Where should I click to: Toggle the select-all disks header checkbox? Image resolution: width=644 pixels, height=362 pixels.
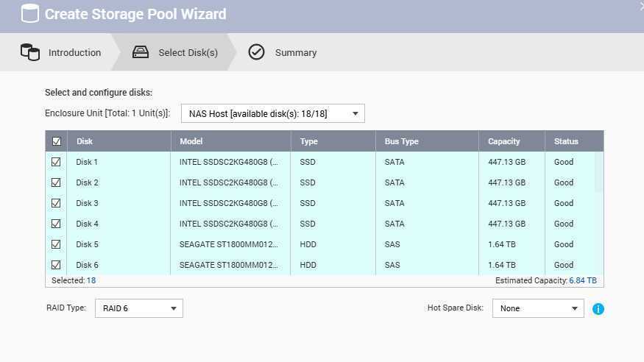pos(57,141)
